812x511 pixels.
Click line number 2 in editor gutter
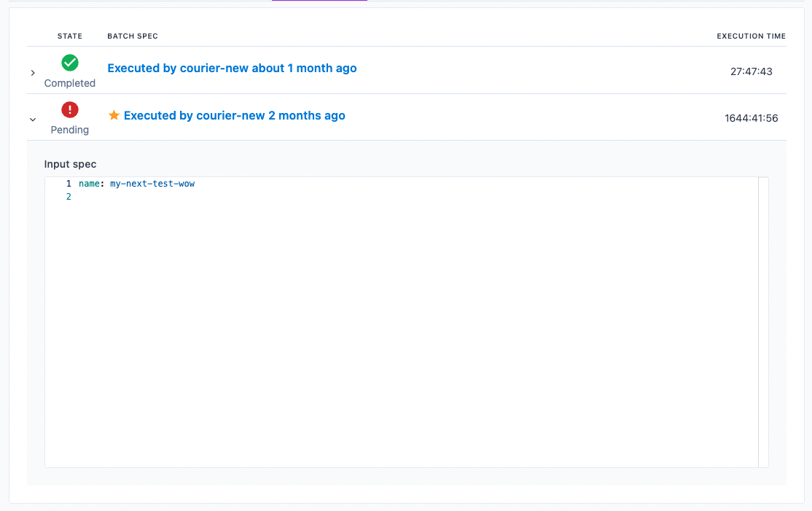[69, 197]
